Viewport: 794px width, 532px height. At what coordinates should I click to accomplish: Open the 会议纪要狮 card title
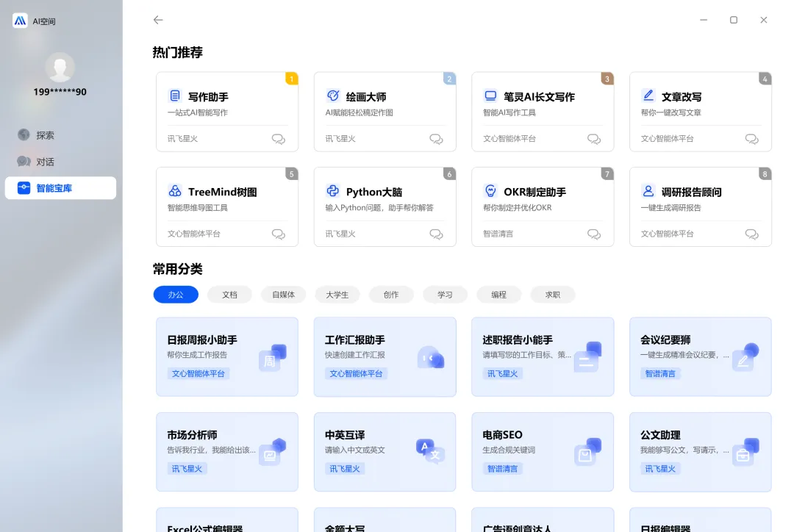point(665,339)
